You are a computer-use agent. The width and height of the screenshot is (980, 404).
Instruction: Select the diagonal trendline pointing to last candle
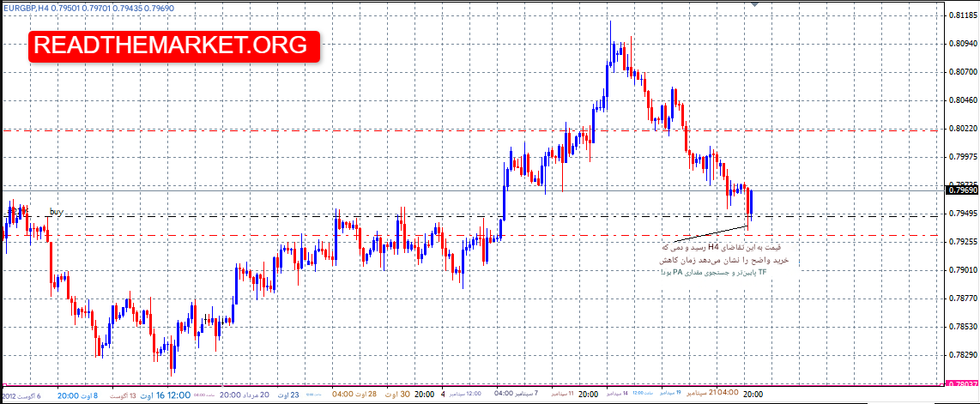pos(709,232)
